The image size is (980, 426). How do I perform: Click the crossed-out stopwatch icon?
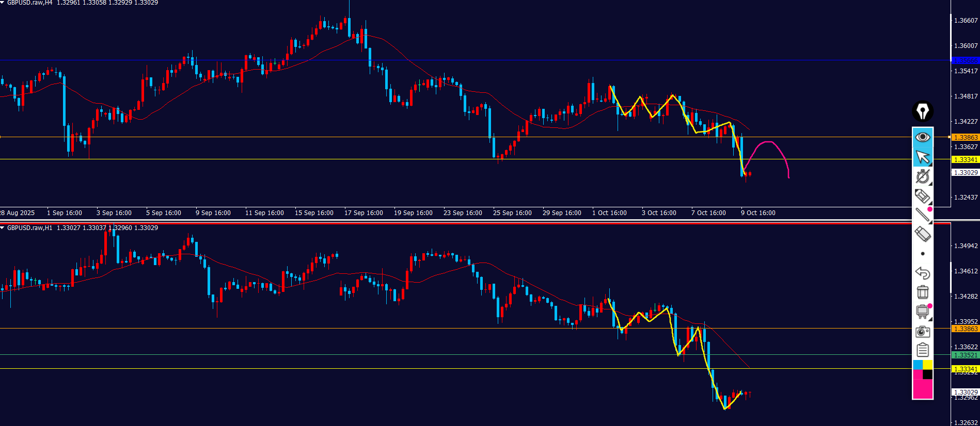(923, 176)
